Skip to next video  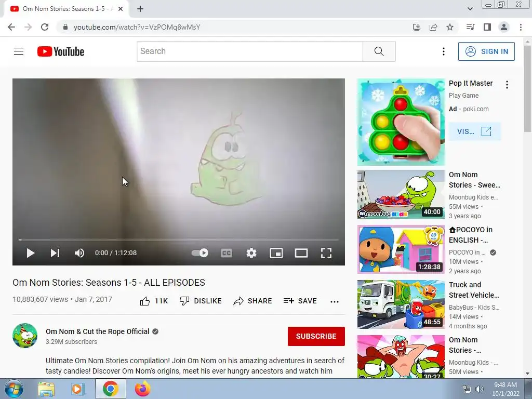click(55, 253)
